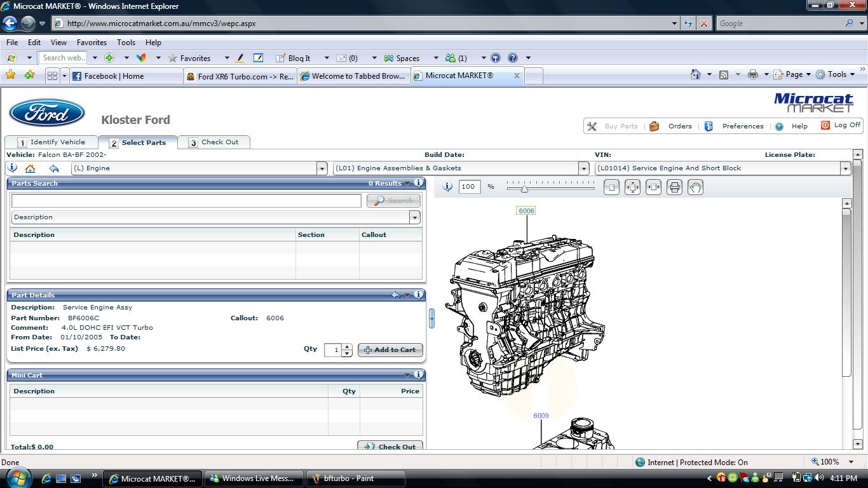This screenshot has width=868, height=488.
Task: Open Part Details panel info icon
Action: click(x=419, y=295)
